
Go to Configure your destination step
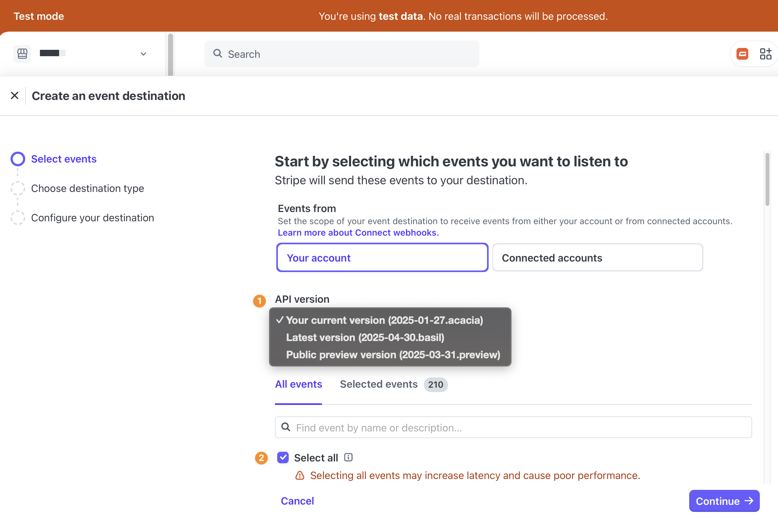(92, 218)
